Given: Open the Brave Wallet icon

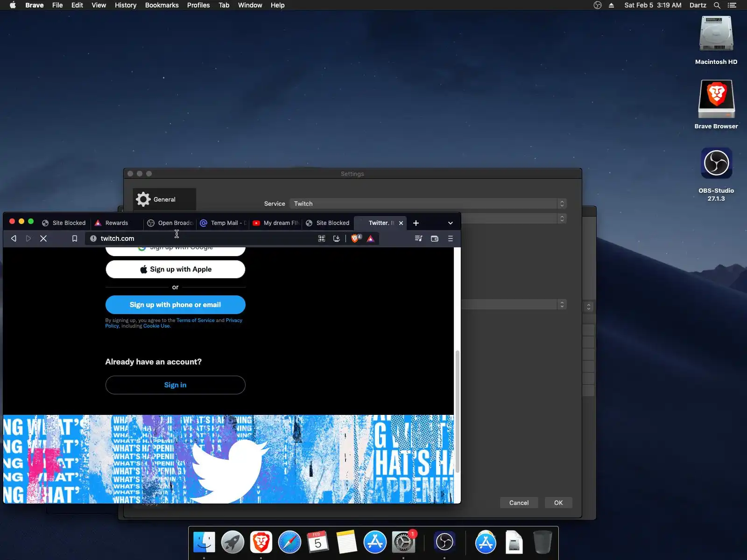Looking at the screenshot, I should 435,238.
